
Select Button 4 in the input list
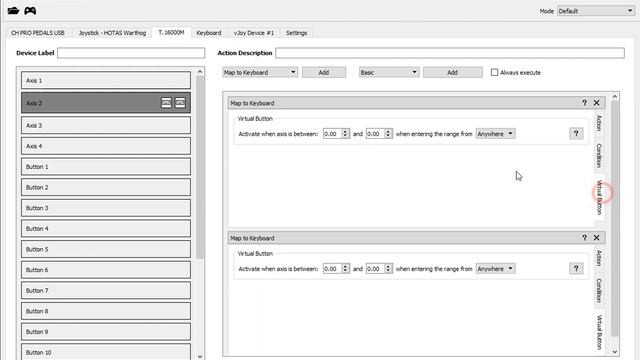(106, 229)
